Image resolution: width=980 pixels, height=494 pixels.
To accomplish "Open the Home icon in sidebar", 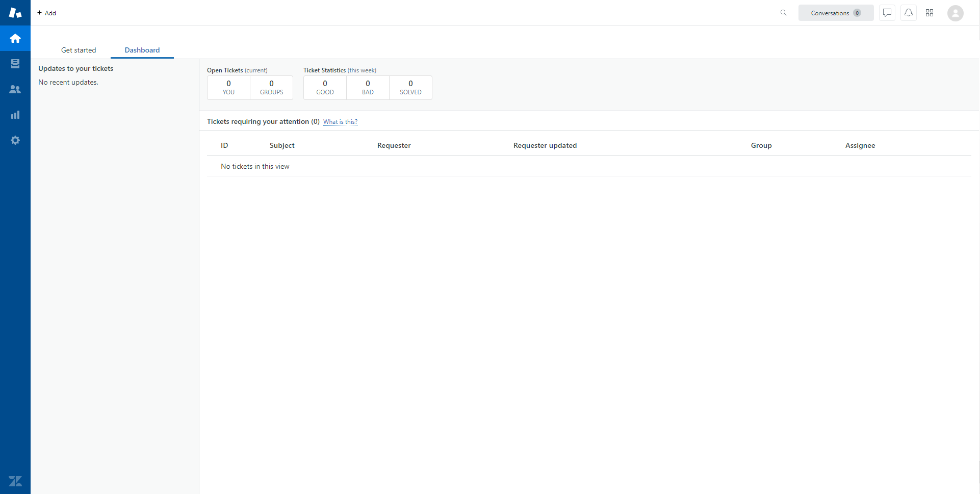I will (x=15, y=38).
